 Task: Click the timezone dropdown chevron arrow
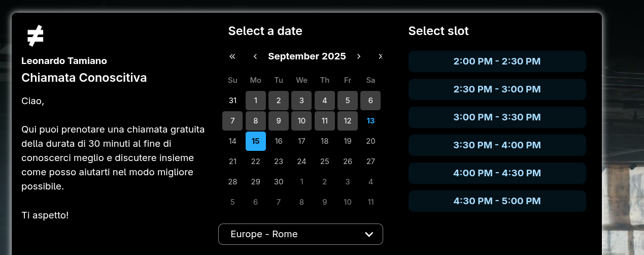(x=369, y=234)
